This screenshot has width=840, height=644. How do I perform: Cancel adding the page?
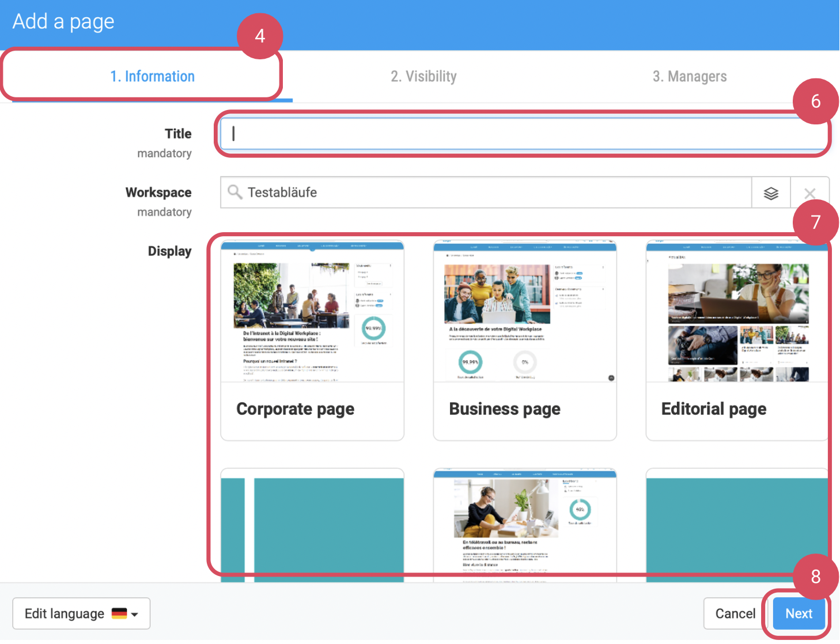[x=735, y=613]
